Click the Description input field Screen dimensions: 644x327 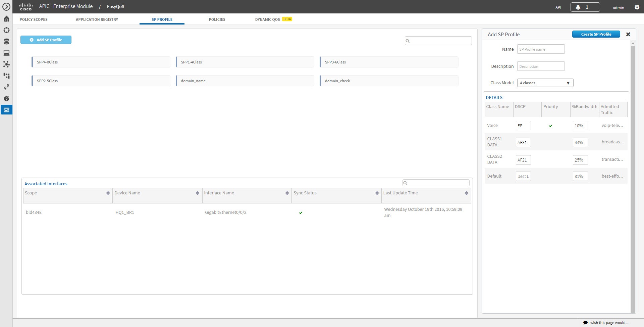coord(541,66)
